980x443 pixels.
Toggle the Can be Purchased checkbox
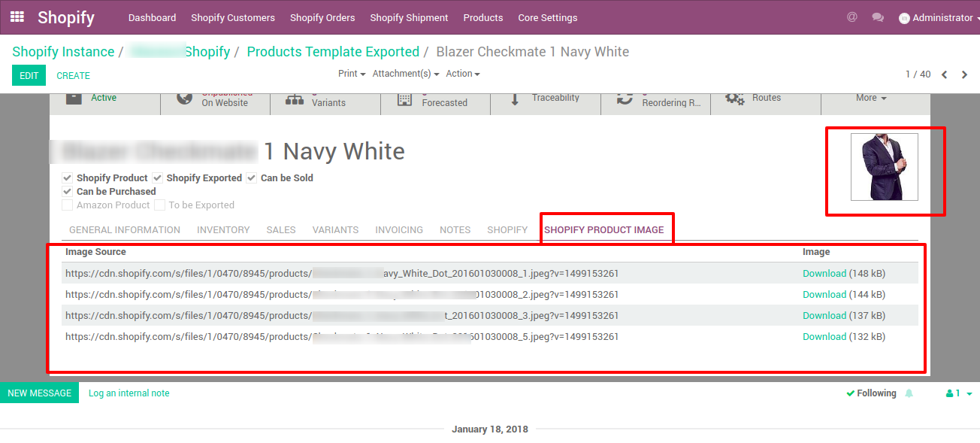68,192
